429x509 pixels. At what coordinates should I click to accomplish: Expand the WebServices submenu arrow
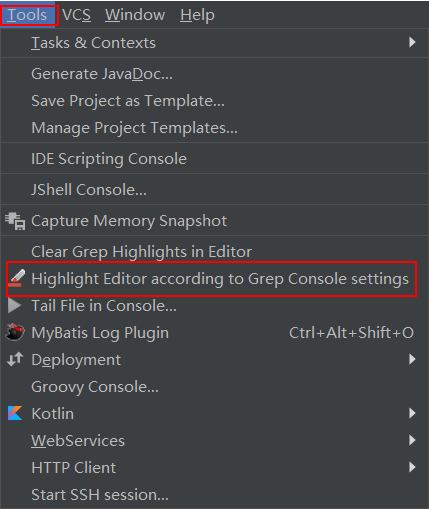[412, 440]
